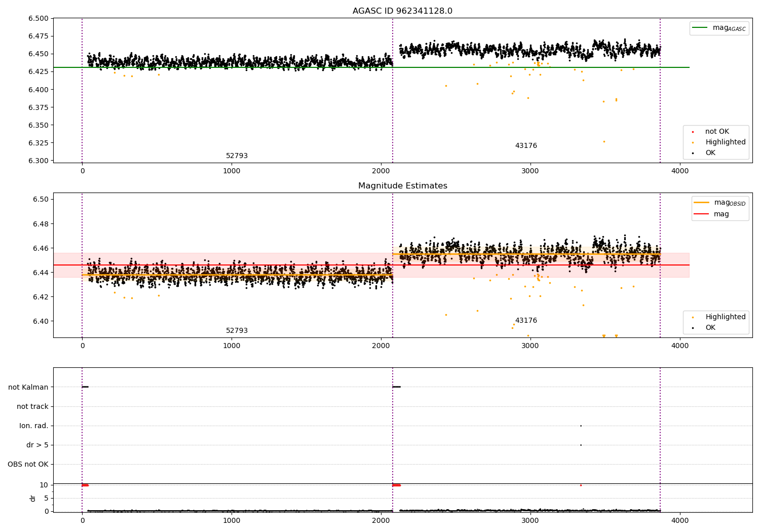This screenshot has height=532, width=760.
Task: Click the lowest orange outlier near 6.325 in top plot
Action: 604,141
